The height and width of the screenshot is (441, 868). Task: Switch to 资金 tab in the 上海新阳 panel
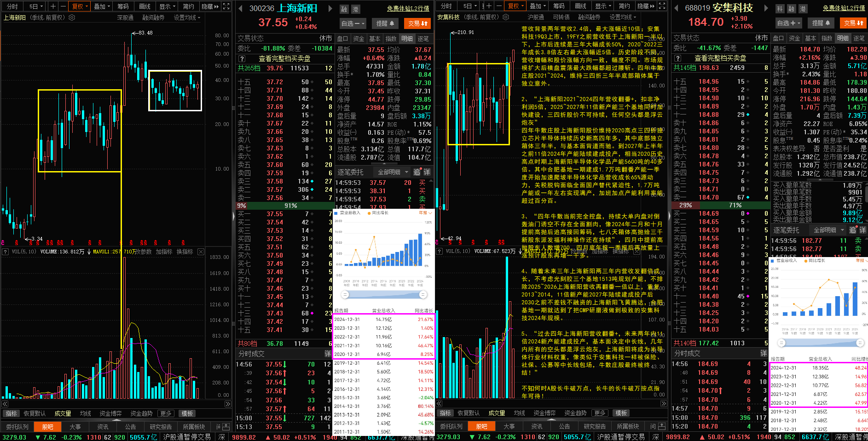pos(359,39)
